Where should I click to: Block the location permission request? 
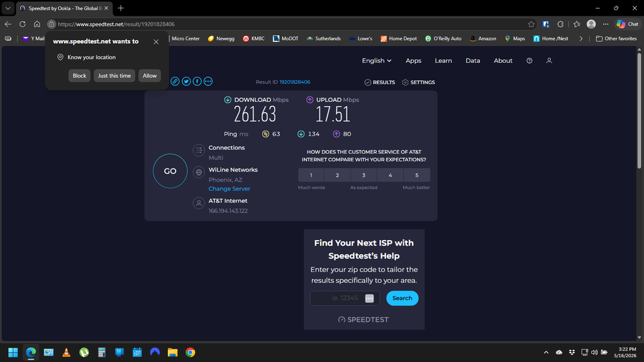[x=79, y=75]
